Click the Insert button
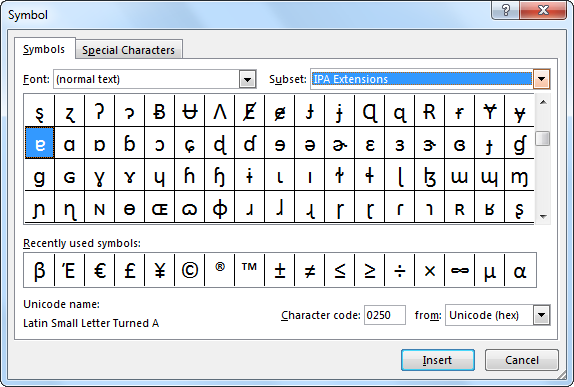The image size is (574, 387). [x=437, y=360]
